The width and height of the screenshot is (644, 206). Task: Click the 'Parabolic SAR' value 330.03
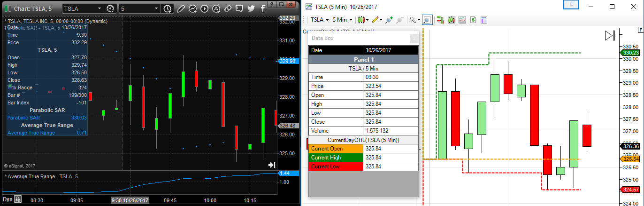click(79, 118)
